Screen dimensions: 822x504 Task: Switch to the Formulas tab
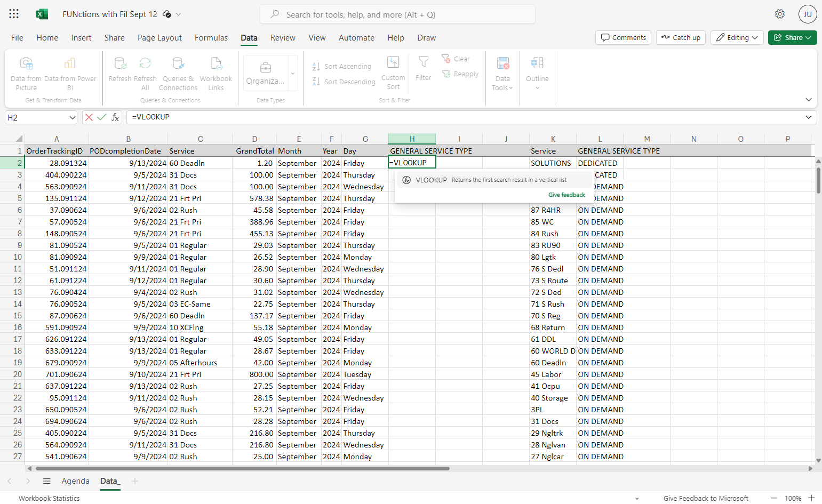[211, 38]
